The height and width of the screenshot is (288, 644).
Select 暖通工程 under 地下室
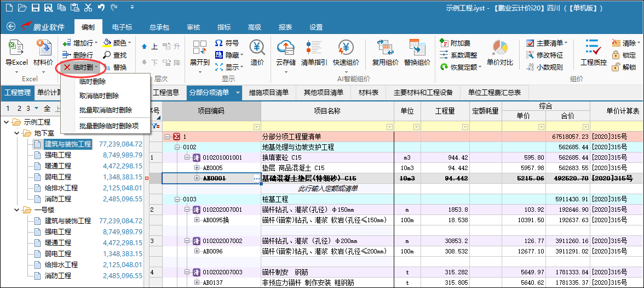click(58, 166)
